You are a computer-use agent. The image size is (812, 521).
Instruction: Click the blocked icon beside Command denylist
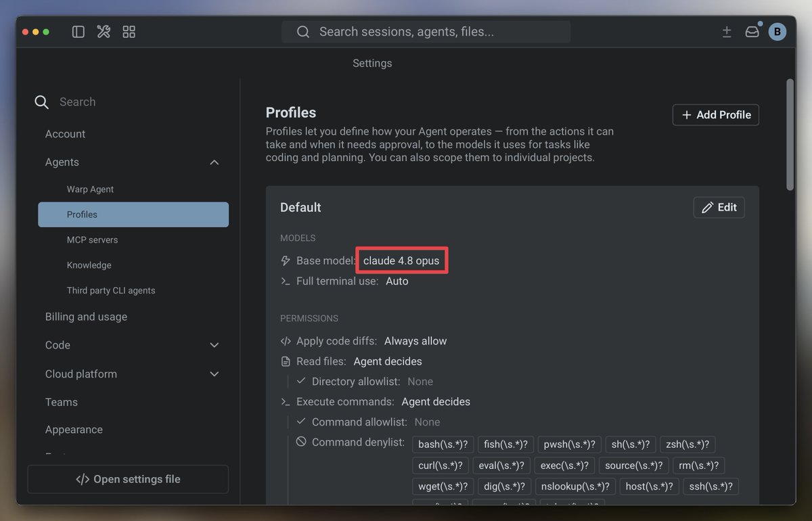tap(301, 442)
